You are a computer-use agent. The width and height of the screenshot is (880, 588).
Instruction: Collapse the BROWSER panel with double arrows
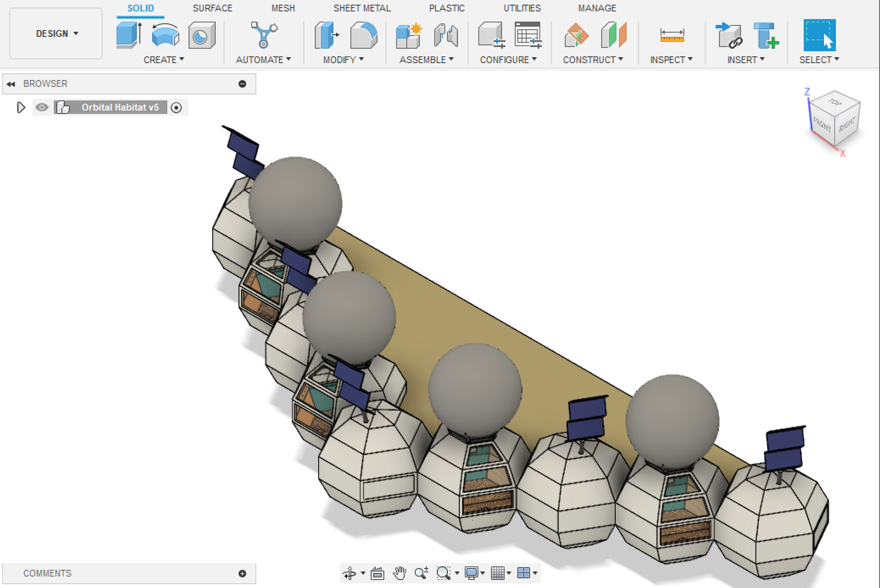pyautogui.click(x=11, y=84)
